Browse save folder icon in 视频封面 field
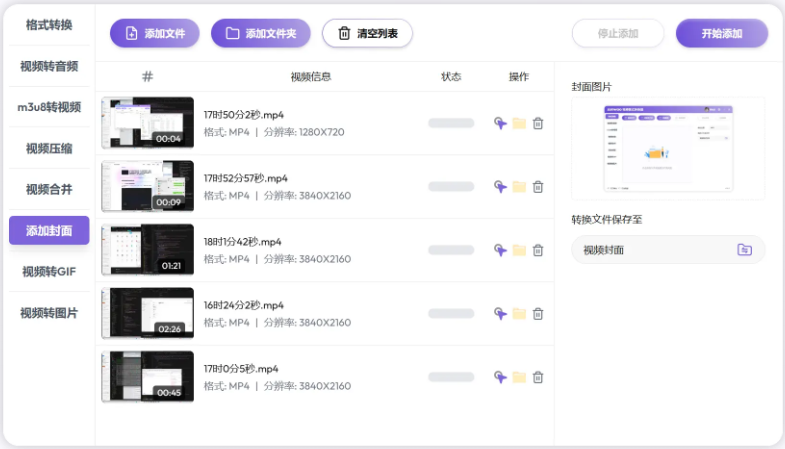 [744, 249]
